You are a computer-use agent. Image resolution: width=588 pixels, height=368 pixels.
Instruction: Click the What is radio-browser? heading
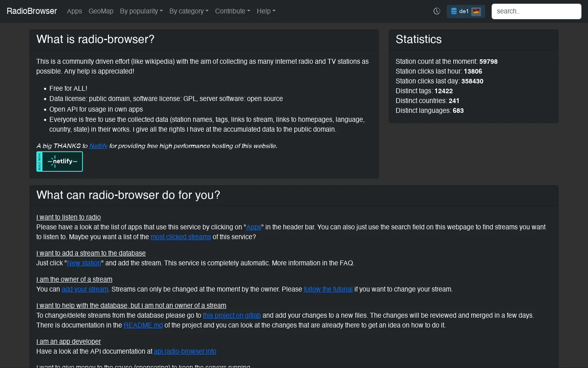pos(96,39)
